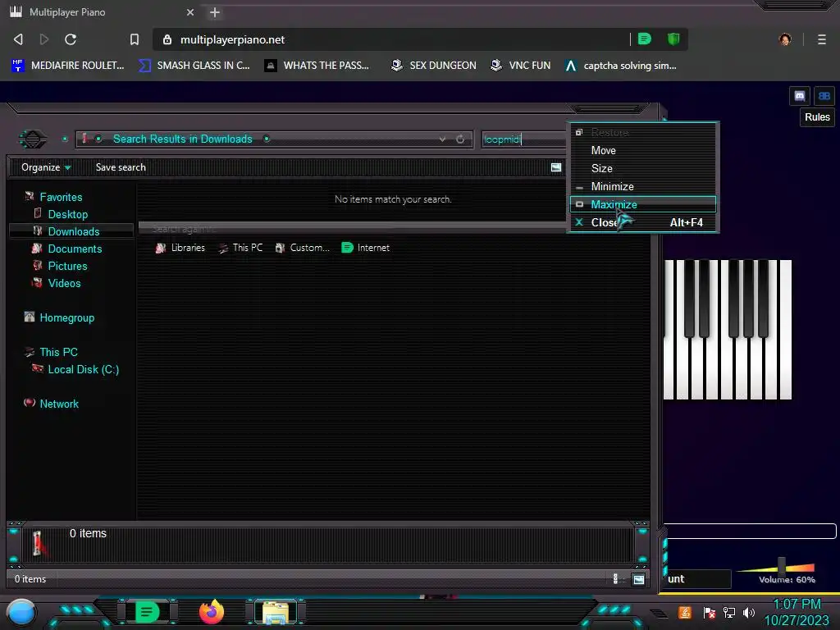Expand Explorer address bar history dropdown

coord(442,139)
